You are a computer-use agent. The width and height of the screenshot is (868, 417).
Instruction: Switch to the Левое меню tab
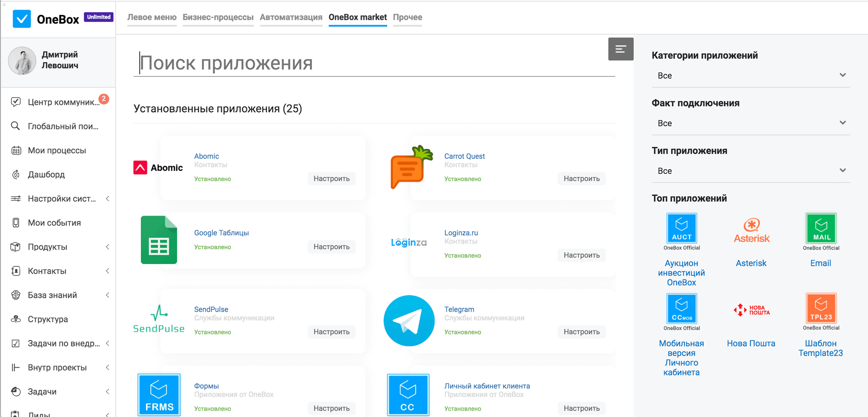pyautogui.click(x=152, y=17)
